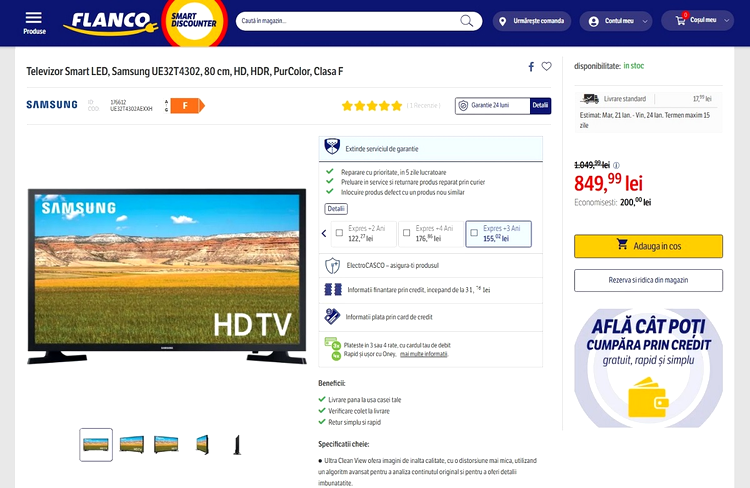Image resolution: width=750 pixels, height=488 pixels.
Task: Click the 849,99 lei price
Action: (608, 183)
